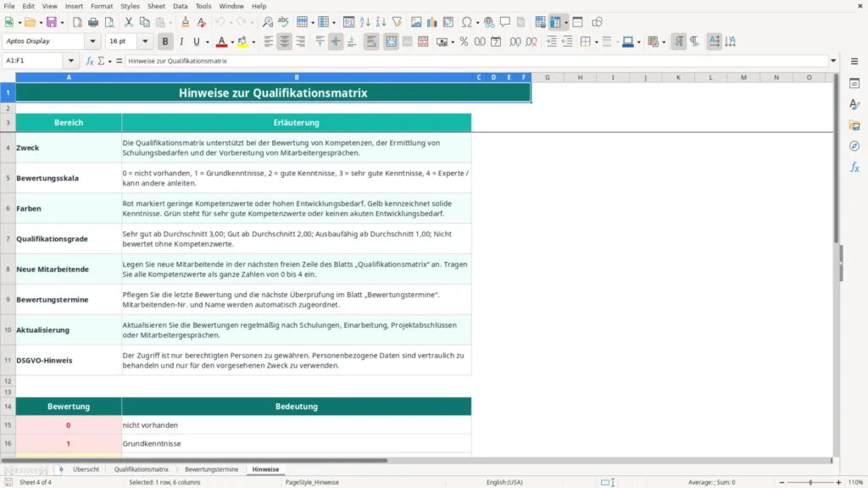868x488 pixels.
Task: Insert a hyperlink via globe icon
Action: click(x=489, y=22)
